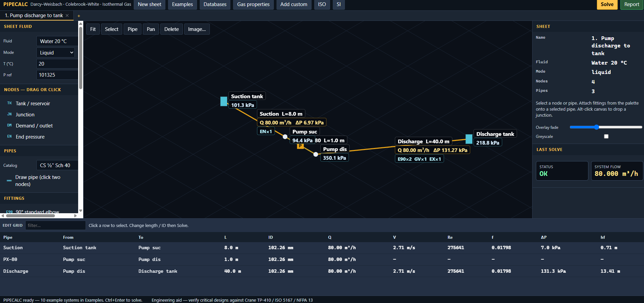The height and width of the screenshot is (303, 644).
Task: Open the Mode Liquid dropdown
Action: click(56, 52)
